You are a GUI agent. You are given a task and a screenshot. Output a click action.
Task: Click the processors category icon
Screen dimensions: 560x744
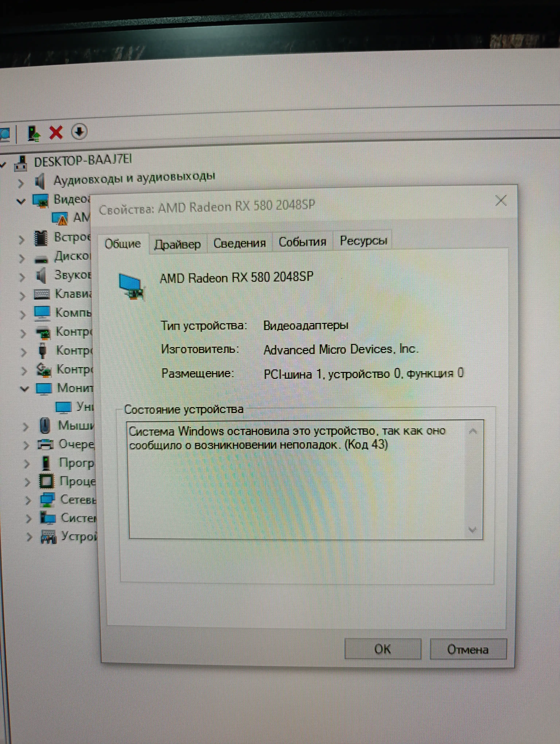(x=46, y=481)
